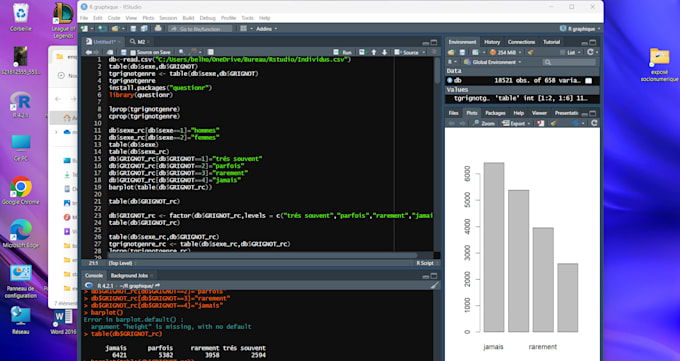Open Google Chrome from desktop

coord(21,190)
